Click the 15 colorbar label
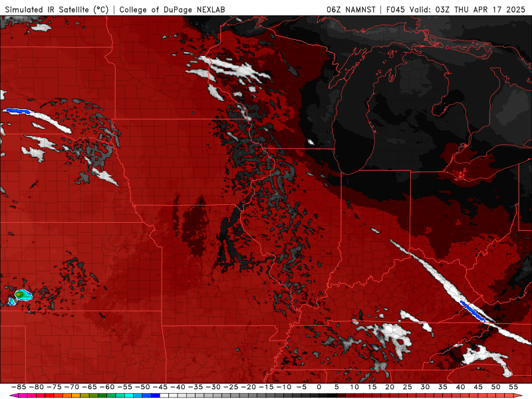Viewport: 532px width, 399px height. tap(372, 387)
